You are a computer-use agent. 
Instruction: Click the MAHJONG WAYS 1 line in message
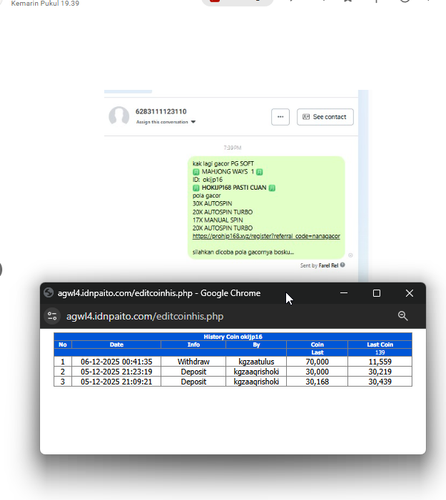pyautogui.click(x=228, y=172)
